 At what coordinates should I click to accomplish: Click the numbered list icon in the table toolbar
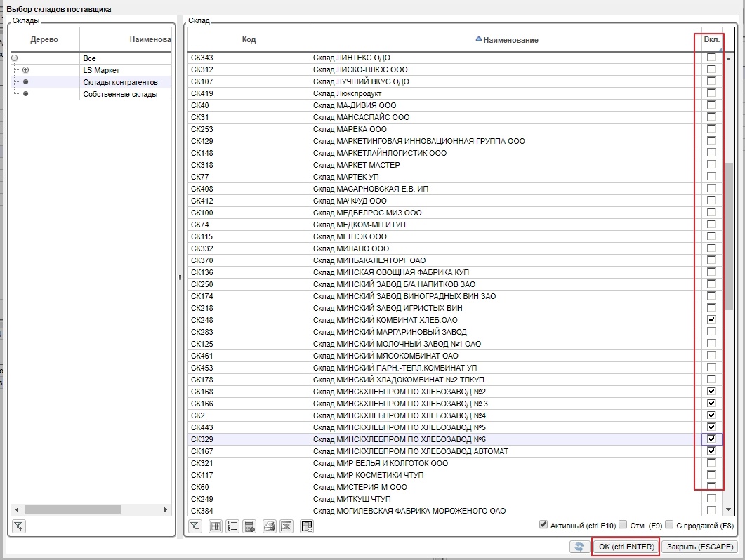[232, 526]
